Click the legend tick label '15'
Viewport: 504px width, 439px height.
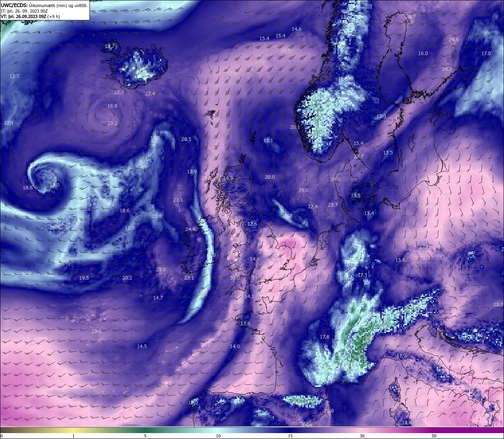click(x=290, y=436)
